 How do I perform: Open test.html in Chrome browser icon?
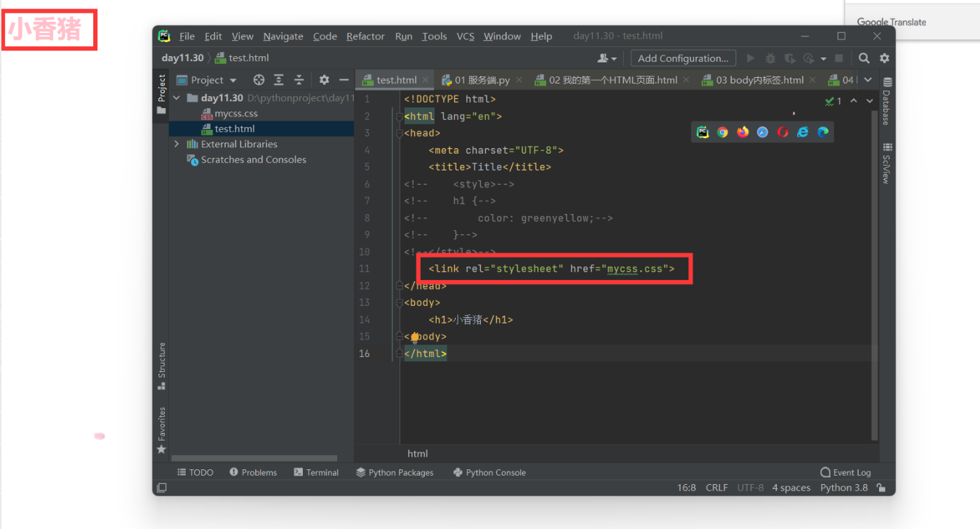point(723,132)
